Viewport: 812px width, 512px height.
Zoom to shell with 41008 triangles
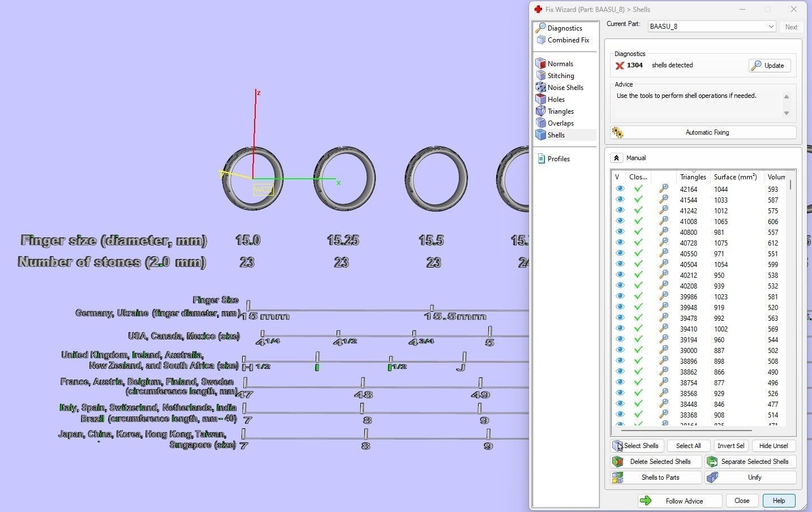[663, 221]
